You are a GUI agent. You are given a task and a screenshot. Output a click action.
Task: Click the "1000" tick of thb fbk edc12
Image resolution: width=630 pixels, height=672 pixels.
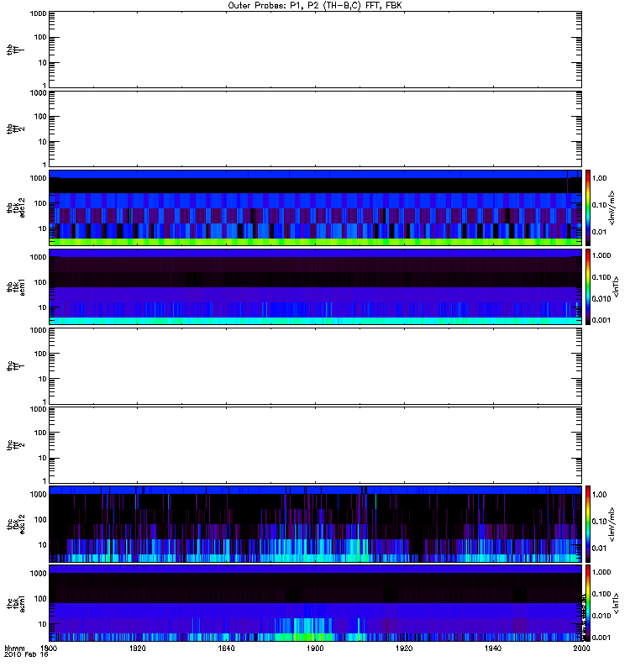coord(38,178)
